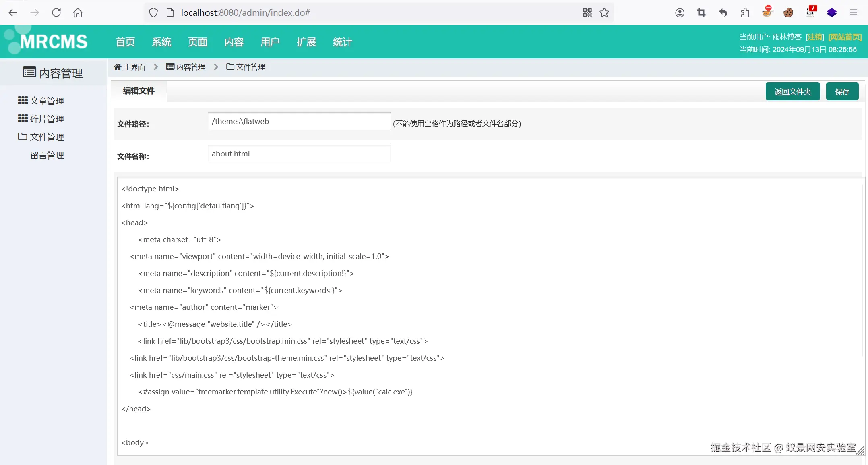Open the 内容 top menu
Image resolution: width=868 pixels, height=465 pixels.
coord(234,42)
